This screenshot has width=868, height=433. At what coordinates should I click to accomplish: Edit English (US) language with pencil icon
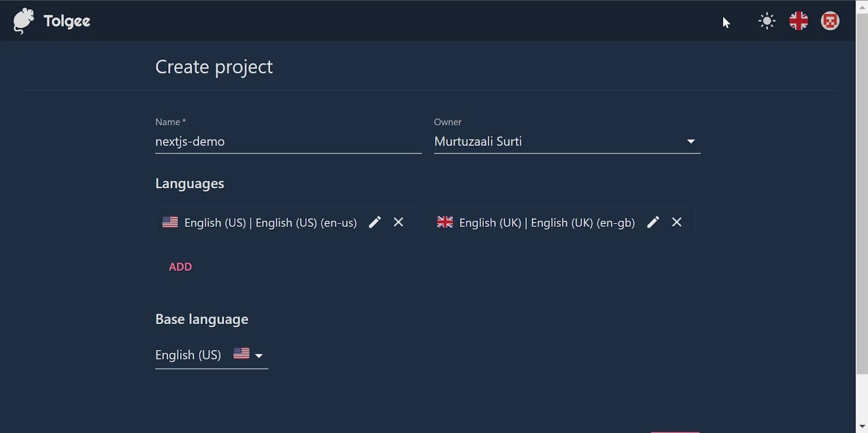[375, 222]
